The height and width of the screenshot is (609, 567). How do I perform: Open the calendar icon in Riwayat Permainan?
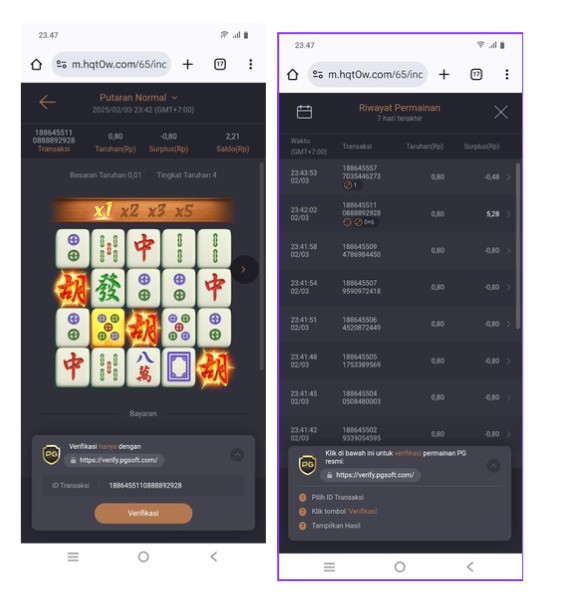click(304, 112)
